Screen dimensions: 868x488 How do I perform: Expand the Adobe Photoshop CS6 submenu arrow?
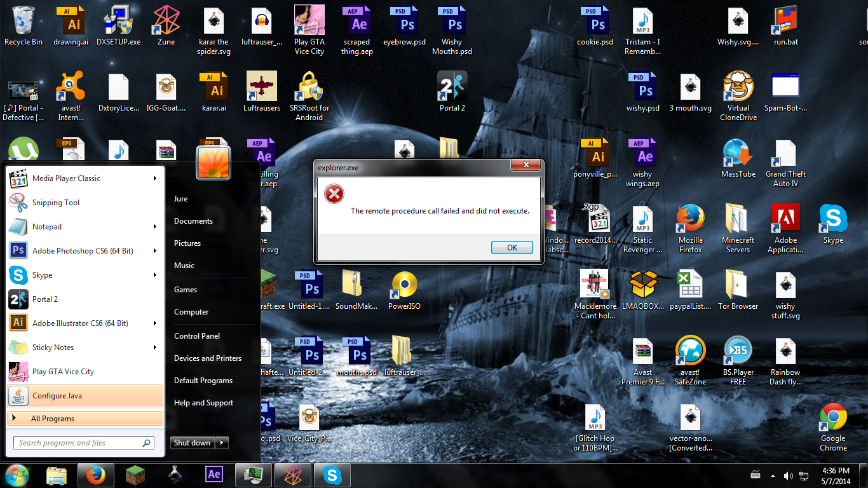(x=155, y=251)
